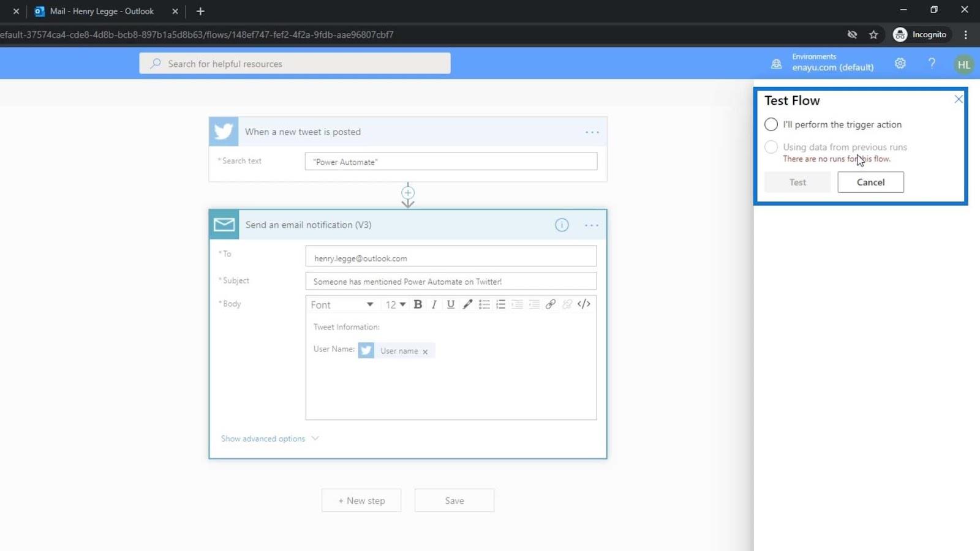This screenshot has height=551, width=980.
Task: Click the Twitter trigger icon
Action: [x=224, y=132]
